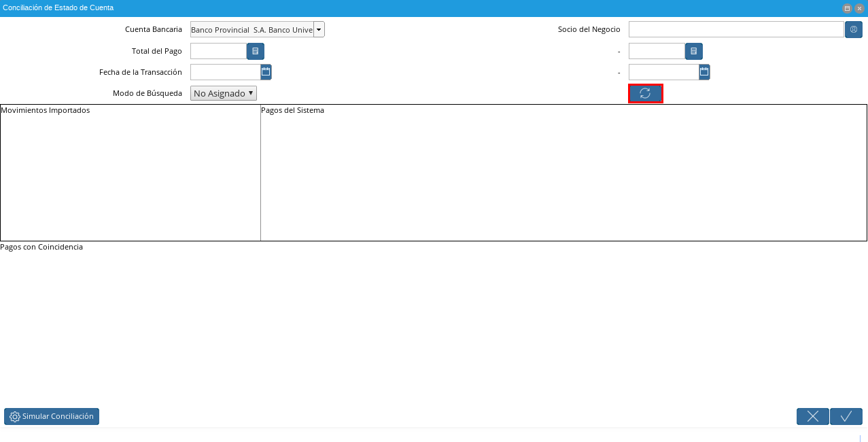The width and height of the screenshot is (868, 442).
Task: Open calculator for first Total del Pago field
Action: 256,51
